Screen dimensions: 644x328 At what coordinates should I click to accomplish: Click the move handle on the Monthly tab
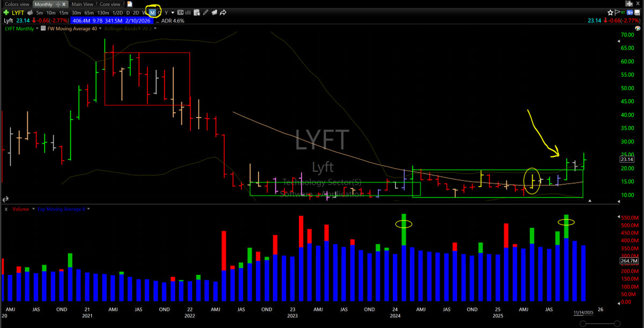[x=58, y=4]
